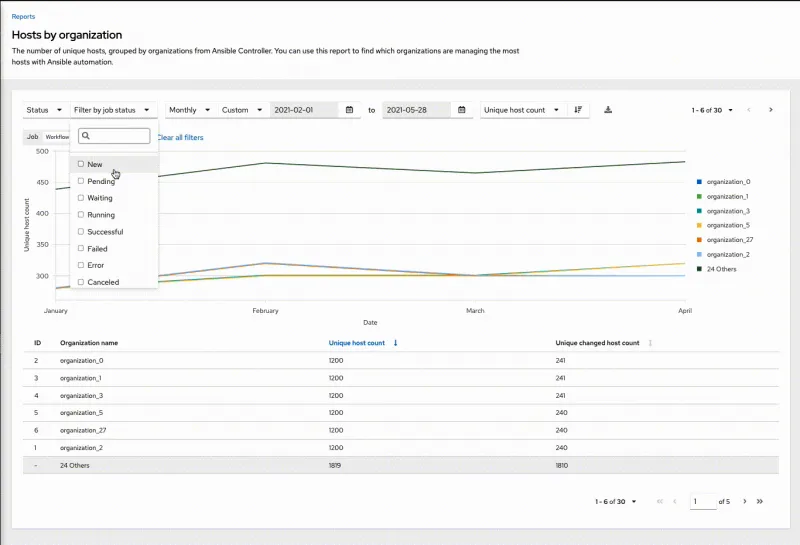800x545 pixels.
Task: Click the organization_0 legend color swatch
Action: pyautogui.click(x=698, y=182)
